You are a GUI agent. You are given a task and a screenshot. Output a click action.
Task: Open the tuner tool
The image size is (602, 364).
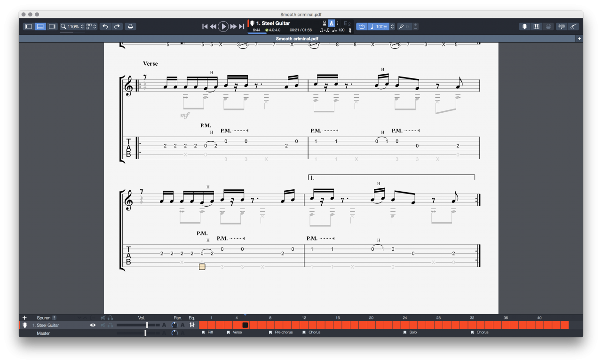[x=561, y=27]
